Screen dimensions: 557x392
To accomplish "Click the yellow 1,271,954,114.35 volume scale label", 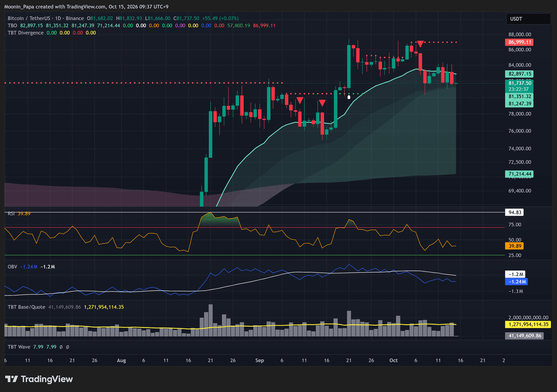I will 528,325.
